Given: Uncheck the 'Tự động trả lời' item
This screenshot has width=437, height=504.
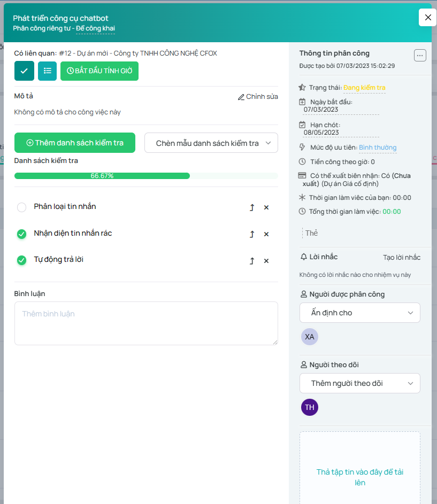Looking at the screenshot, I should pos(21,260).
